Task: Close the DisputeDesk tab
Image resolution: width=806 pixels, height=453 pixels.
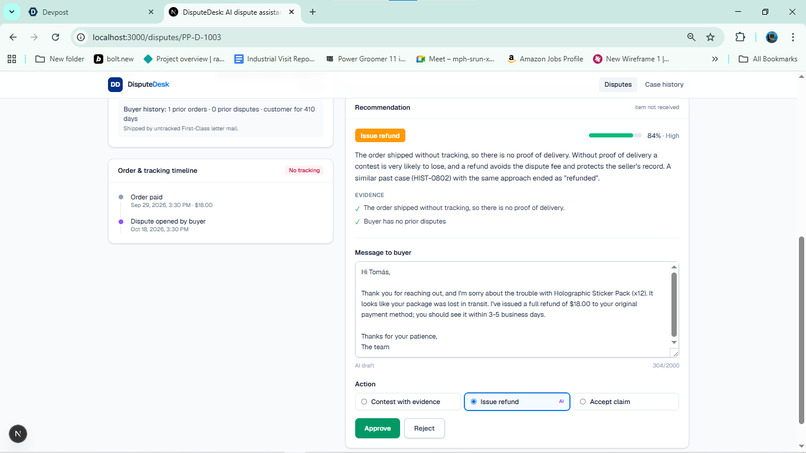Action: click(x=291, y=12)
